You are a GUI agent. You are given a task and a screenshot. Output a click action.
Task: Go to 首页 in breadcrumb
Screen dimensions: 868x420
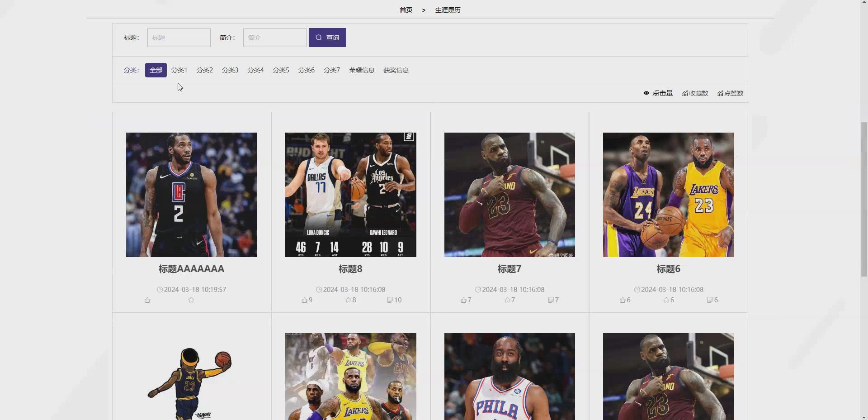pyautogui.click(x=406, y=10)
